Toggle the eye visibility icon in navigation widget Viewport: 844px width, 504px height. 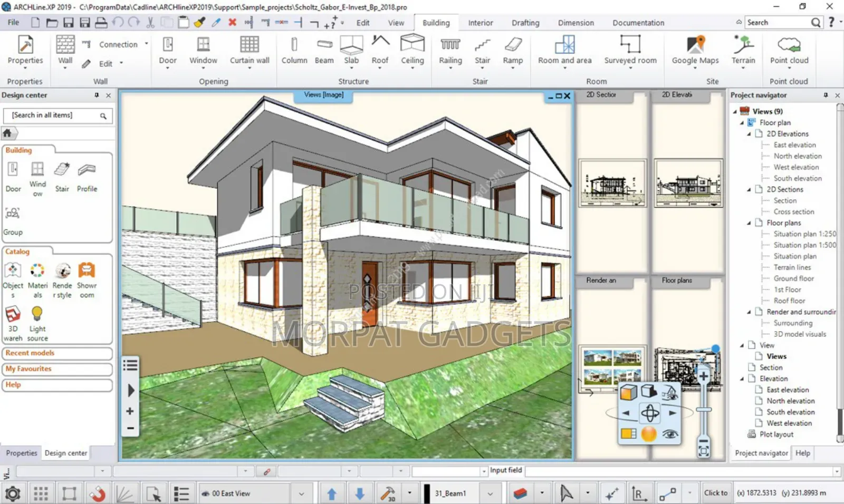click(x=670, y=434)
